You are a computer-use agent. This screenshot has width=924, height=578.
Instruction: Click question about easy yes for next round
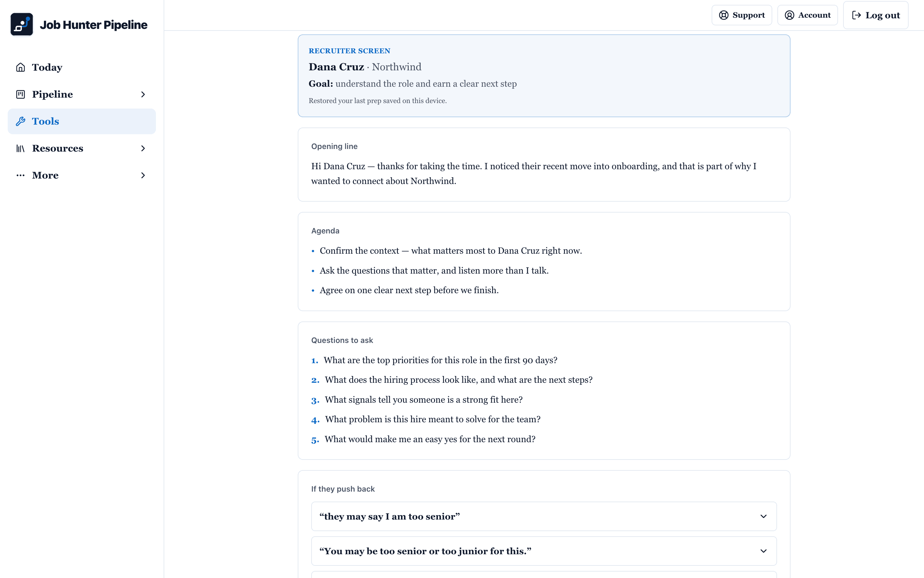[430, 439]
